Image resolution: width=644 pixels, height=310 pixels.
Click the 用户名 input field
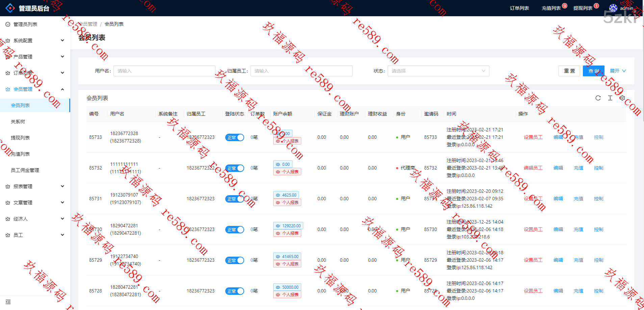point(164,71)
